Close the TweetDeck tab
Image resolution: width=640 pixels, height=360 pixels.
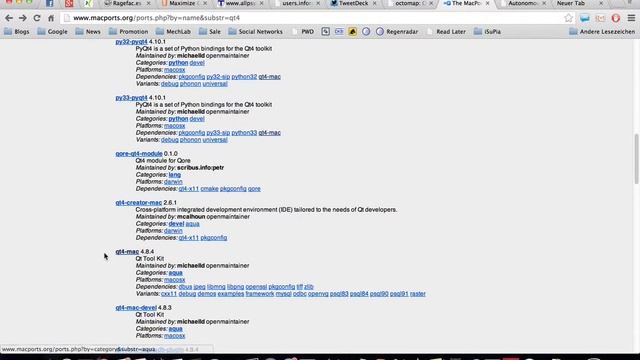click(374, 3)
